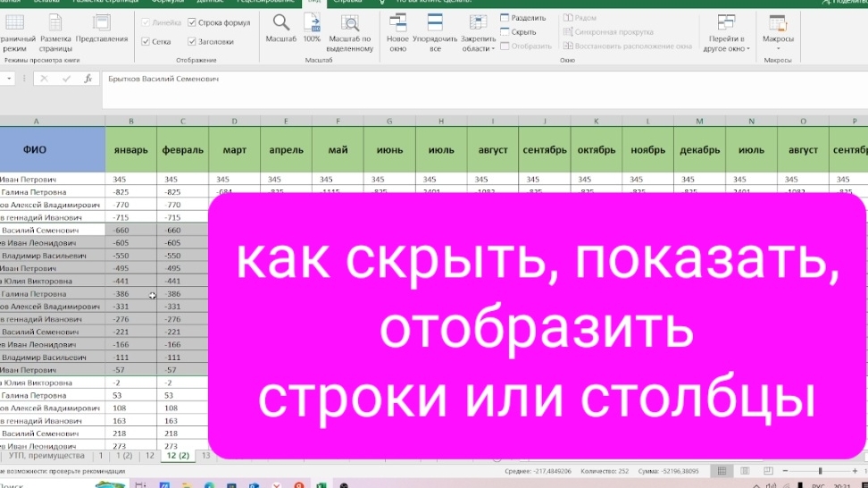This screenshot has height=488, width=868.
Task: Open sheet tab 13
Action: (x=205, y=456)
